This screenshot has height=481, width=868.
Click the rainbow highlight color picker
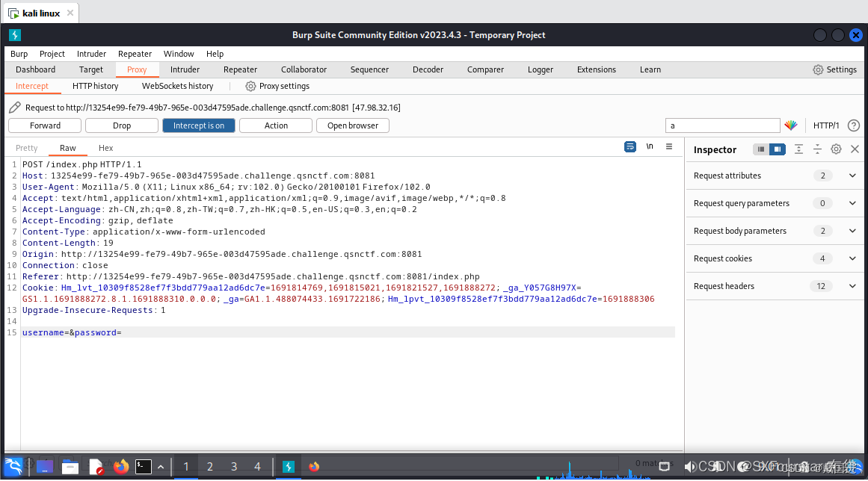point(791,125)
